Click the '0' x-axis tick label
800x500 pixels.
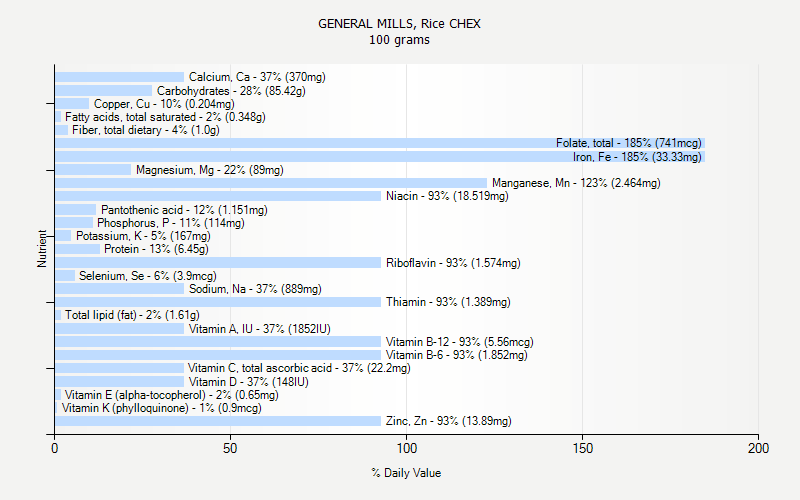[x=55, y=448]
